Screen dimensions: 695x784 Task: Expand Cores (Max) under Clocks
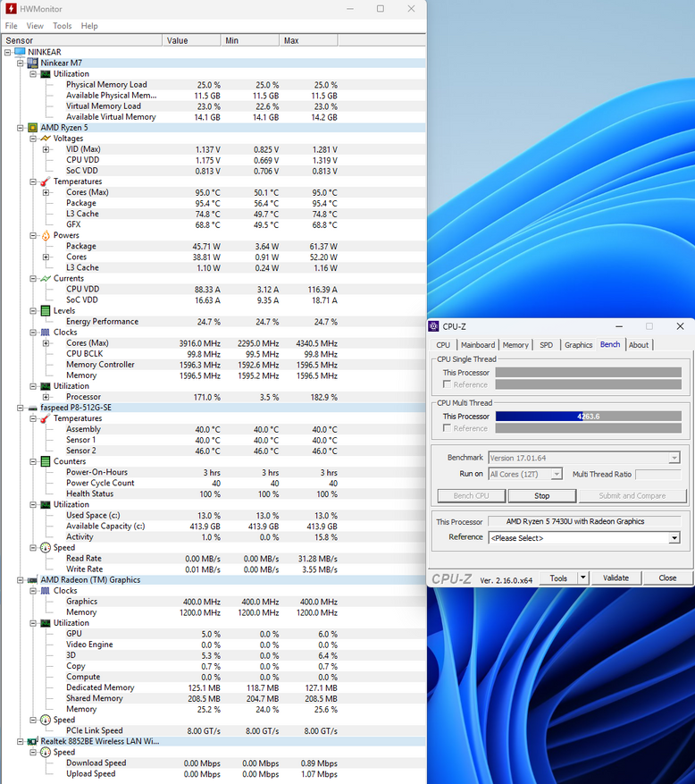tap(46, 343)
